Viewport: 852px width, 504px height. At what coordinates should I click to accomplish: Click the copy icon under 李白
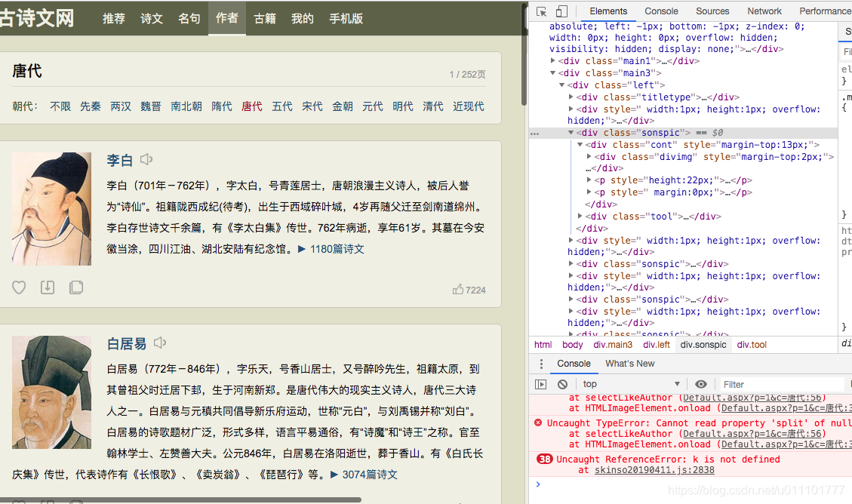76,287
